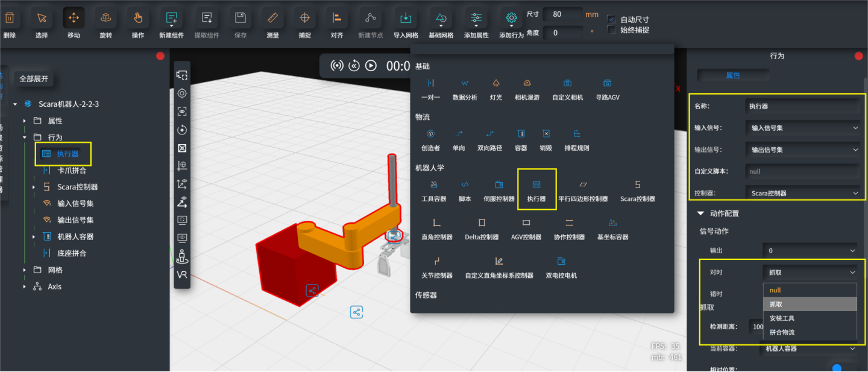
Task: Expand the 网格 folder in tree
Action: pos(25,270)
